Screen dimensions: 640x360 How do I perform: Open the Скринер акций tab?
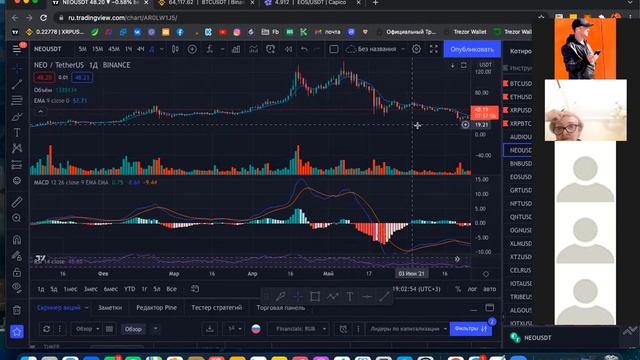coord(59,308)
